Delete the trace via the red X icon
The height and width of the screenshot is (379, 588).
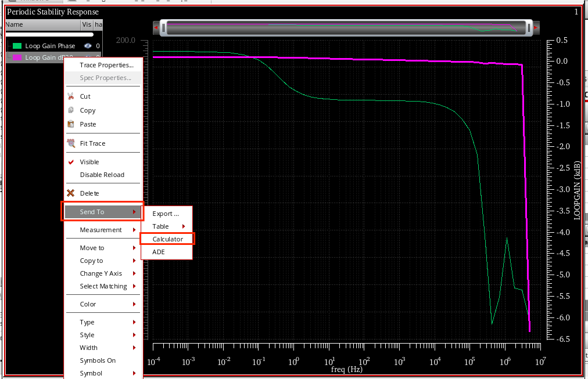pyautogui.click(x=70, y=192)
